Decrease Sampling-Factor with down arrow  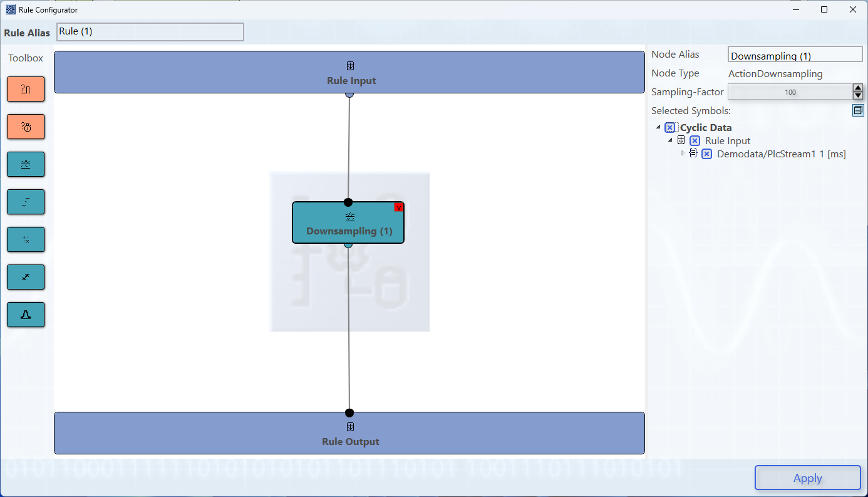coord(858,96)
